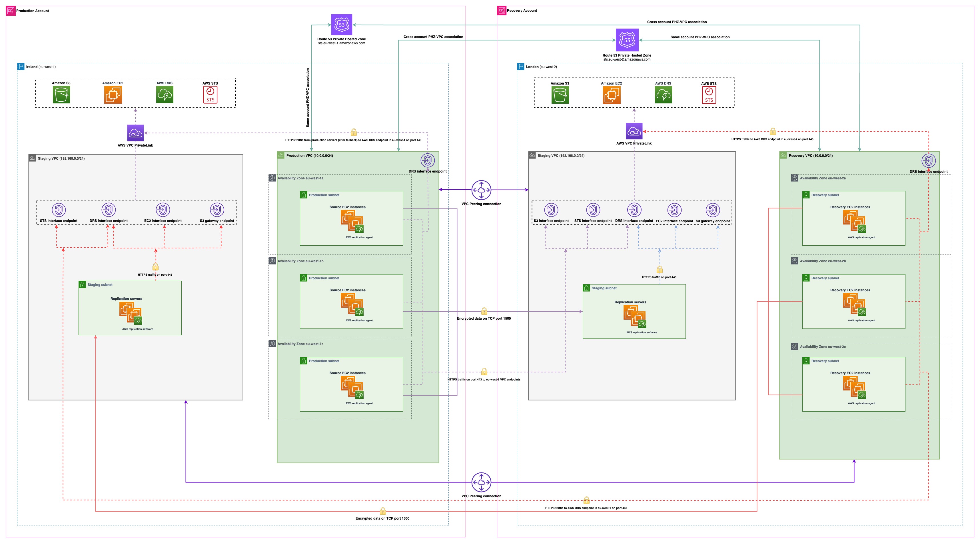Screen dimensions: 980x543
Task: Click the STS interface endpoint in Ireland Staging VPC
Action: point(59,210)
